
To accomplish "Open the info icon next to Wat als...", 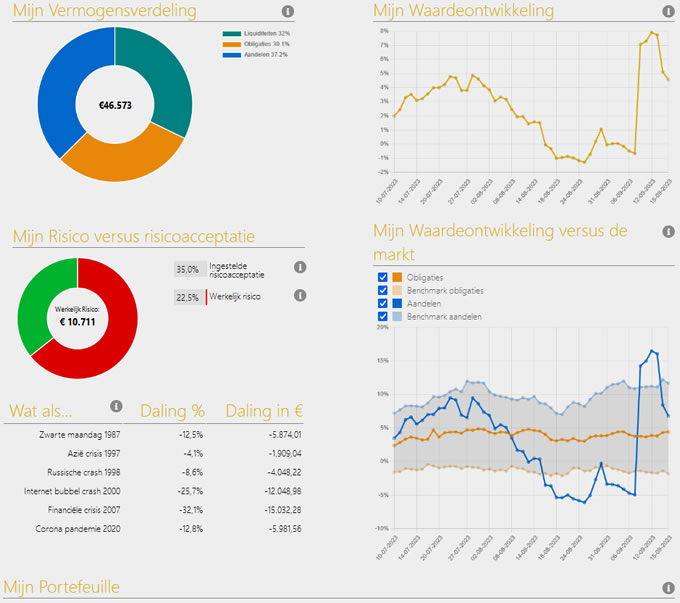I will pyautogui.click(x=116, y=407).
